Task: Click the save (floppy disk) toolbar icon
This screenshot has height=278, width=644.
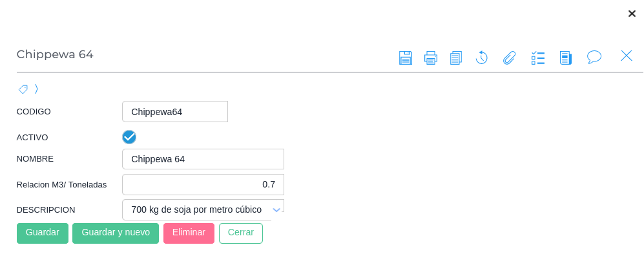Action: pos(406,58)
